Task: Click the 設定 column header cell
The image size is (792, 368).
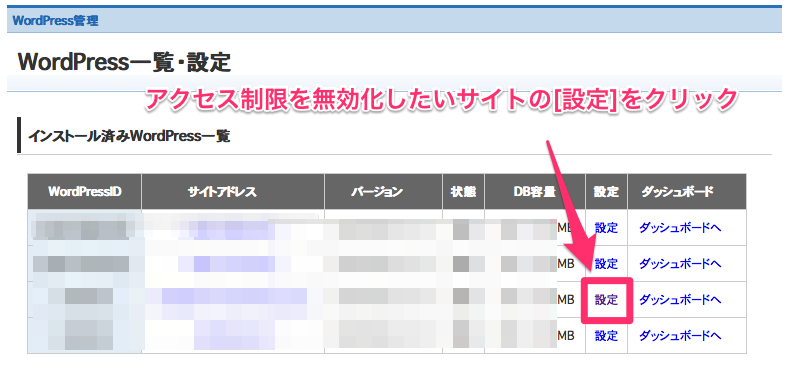Action: click(606, 192)
